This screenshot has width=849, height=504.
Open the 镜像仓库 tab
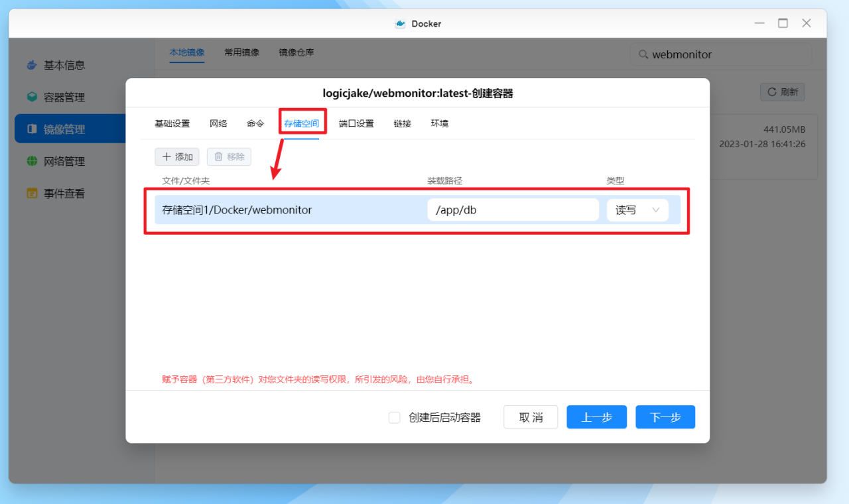pyautogui.click(x=296, y=52)
